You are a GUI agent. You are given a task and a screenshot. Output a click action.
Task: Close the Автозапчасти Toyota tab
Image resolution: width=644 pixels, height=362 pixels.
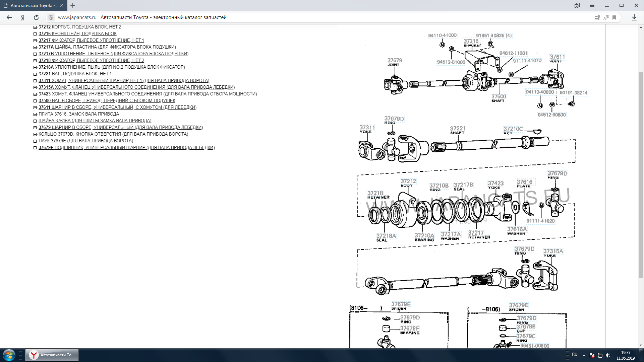click(x=62, y=5)
